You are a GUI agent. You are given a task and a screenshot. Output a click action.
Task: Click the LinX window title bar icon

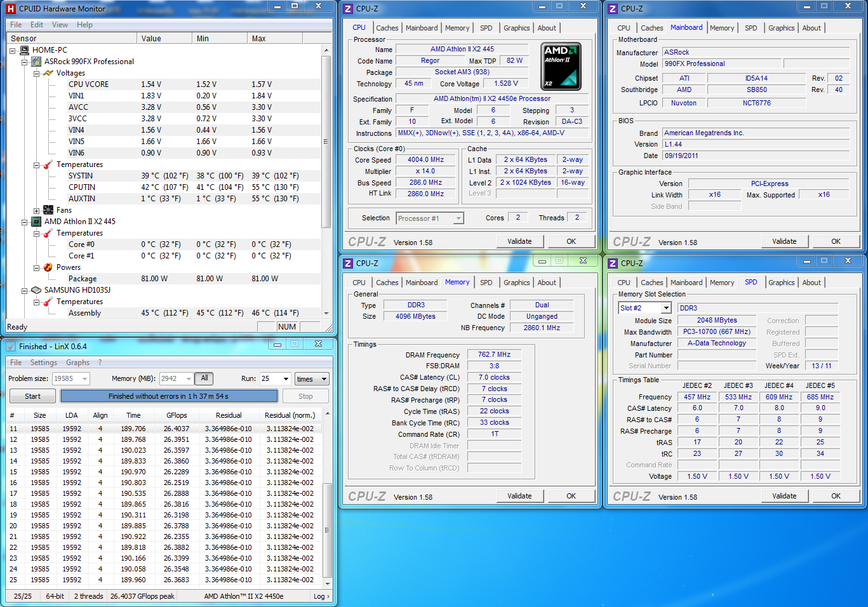coord(10,347)
